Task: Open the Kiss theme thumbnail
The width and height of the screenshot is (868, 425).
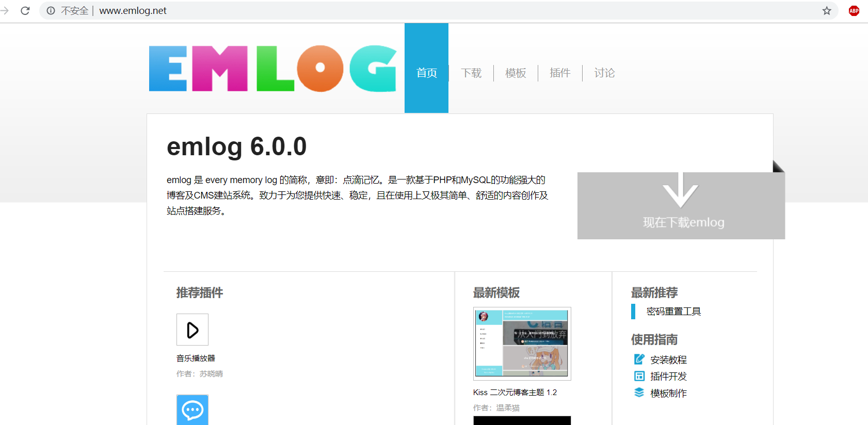Action: tap(522, 344)
